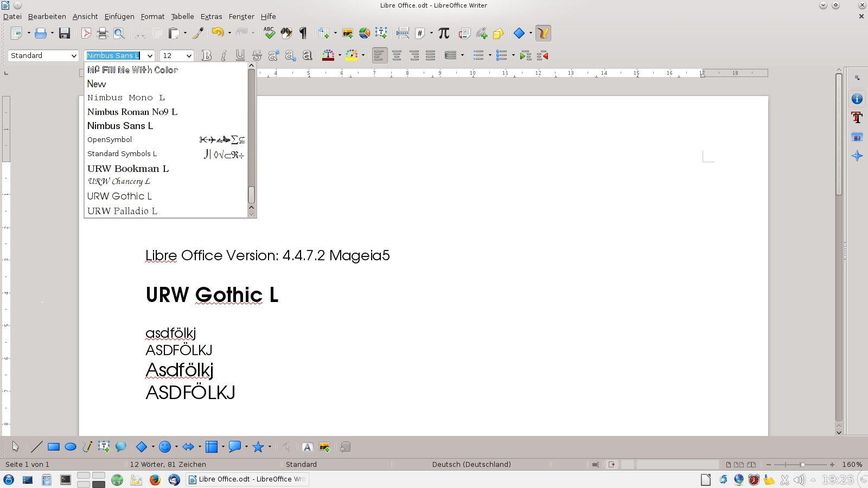
Task: Toggle italic formatting
Action: pos(223,55)
